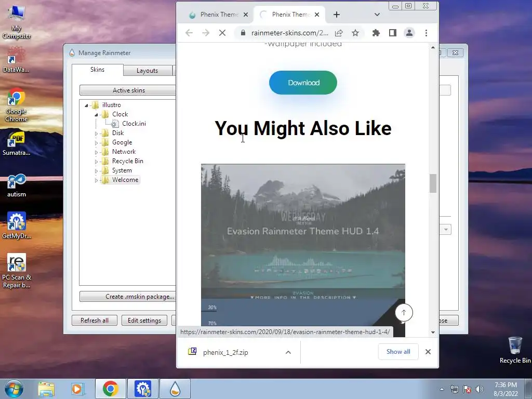Click the page vertical scrollbar thumb

coord(433,183)
